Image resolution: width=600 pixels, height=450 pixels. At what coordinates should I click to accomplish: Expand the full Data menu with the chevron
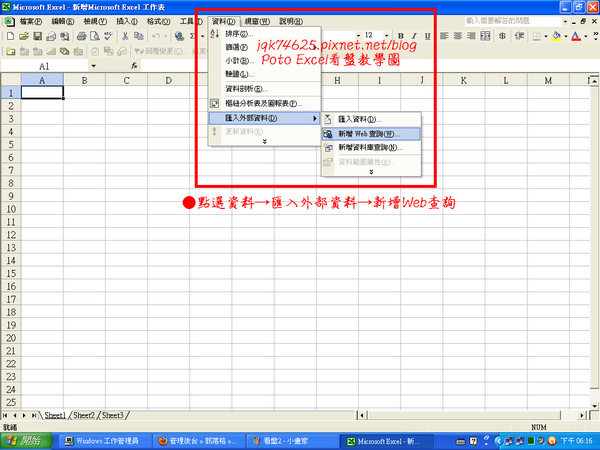coord(264,141)
